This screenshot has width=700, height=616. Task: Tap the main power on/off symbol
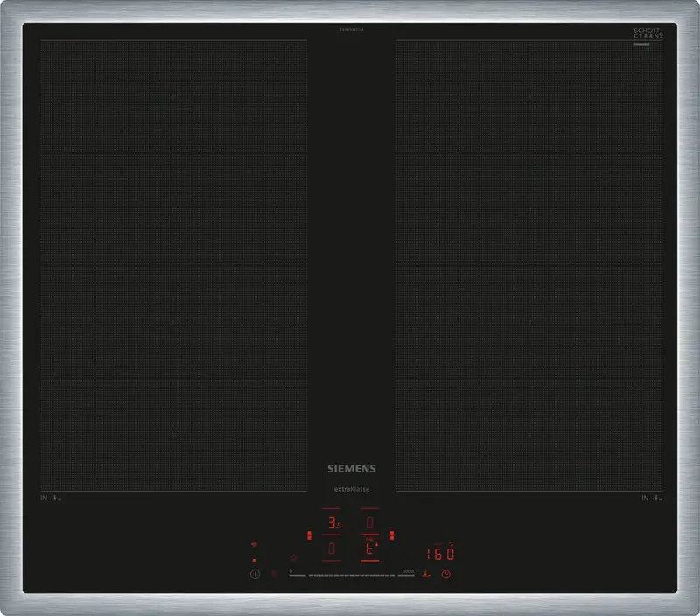tap(255, 575)
